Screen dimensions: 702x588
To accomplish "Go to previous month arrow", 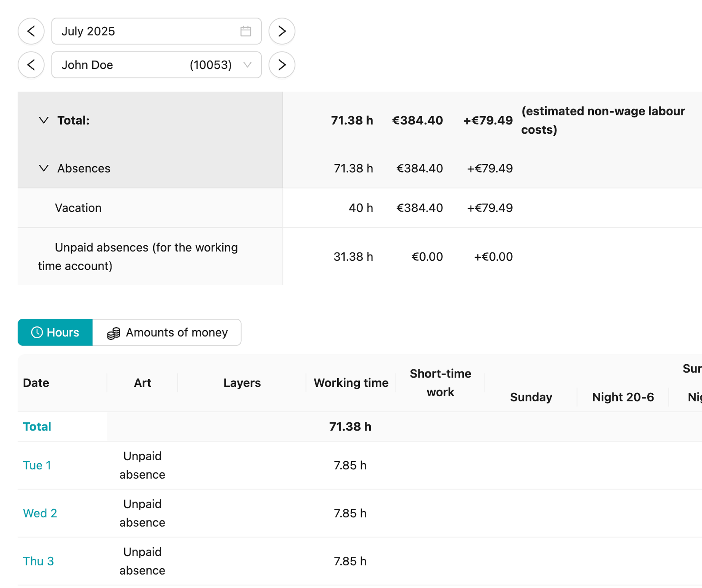I will pos(31,31).
